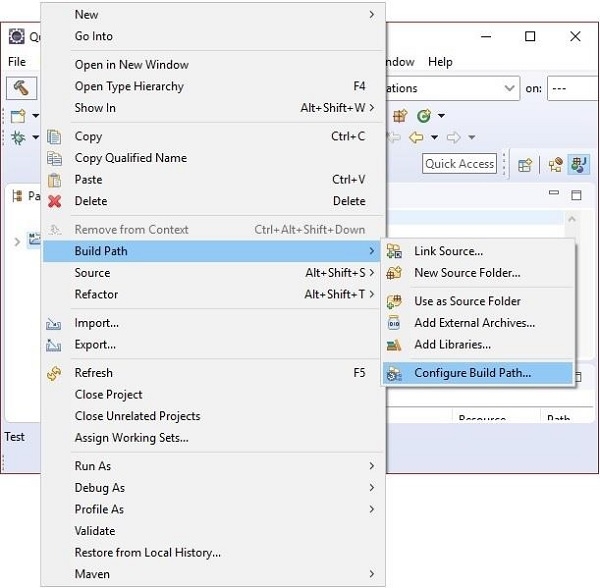Click the Import icon in context menu
The width and height of the screenshot is (600, 588).
pos(54,324)
